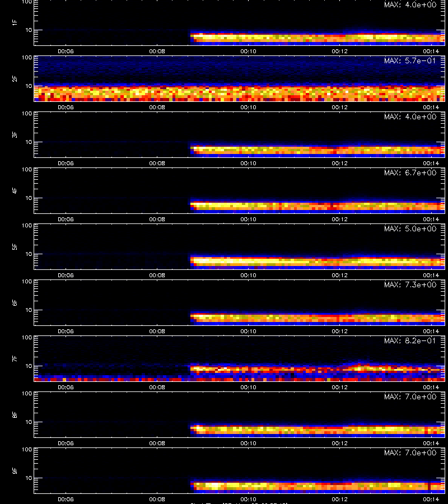Screen dimensions: 448x504
Task: Click the 3F panel axis label
Action: pyautogui.click(x=15, y=134)
